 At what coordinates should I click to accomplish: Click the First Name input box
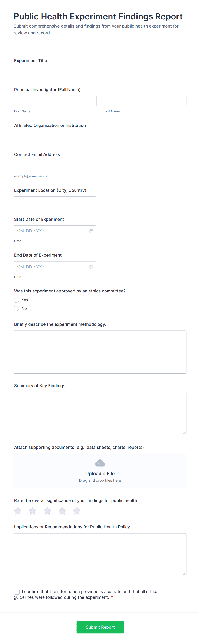pos(55,101)
